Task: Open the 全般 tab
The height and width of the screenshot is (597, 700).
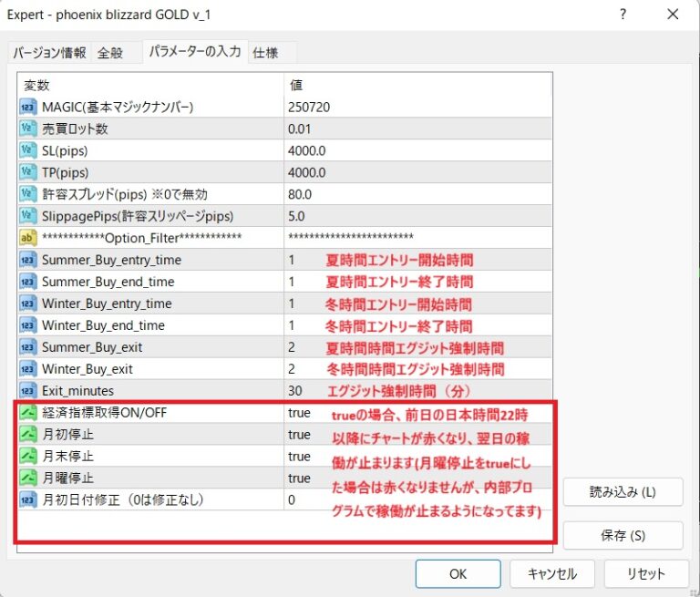Action: click(x=110, y=53)
